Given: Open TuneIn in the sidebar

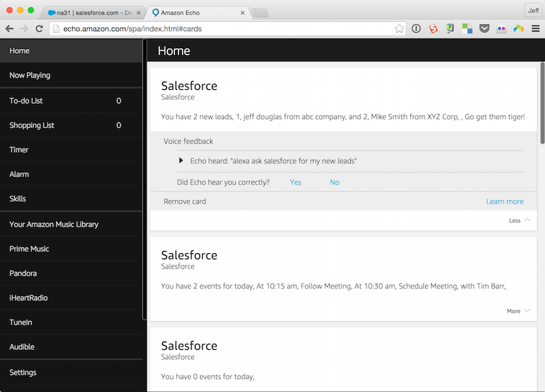Looking at the screenshot, I should (71, 322).
